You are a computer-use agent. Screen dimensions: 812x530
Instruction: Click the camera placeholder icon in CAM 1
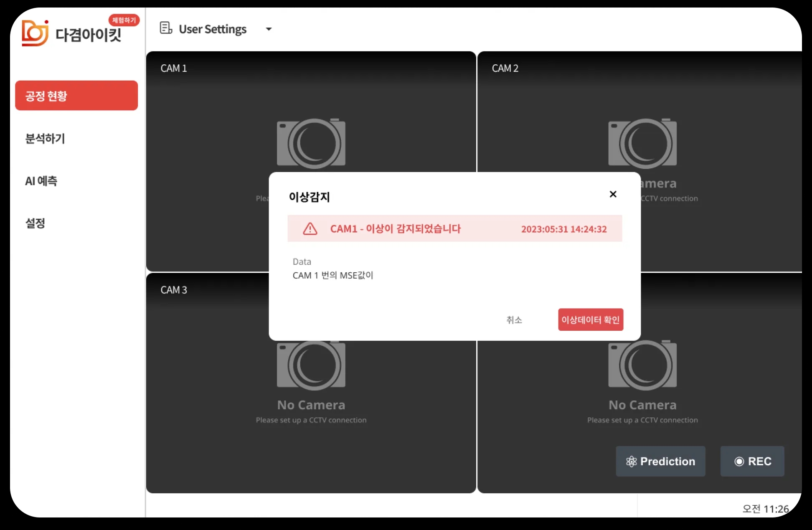tap(311, 143)
